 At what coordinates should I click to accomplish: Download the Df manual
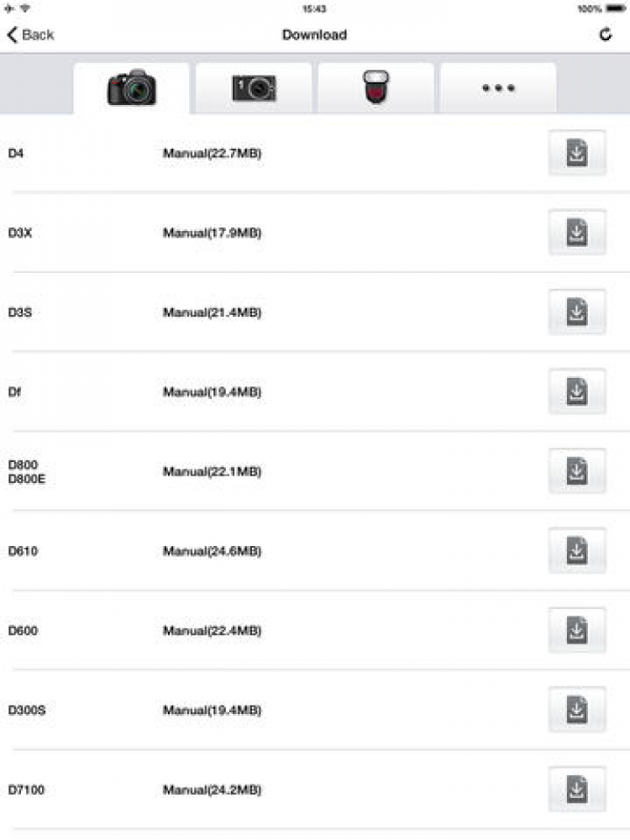click(577, 391)
